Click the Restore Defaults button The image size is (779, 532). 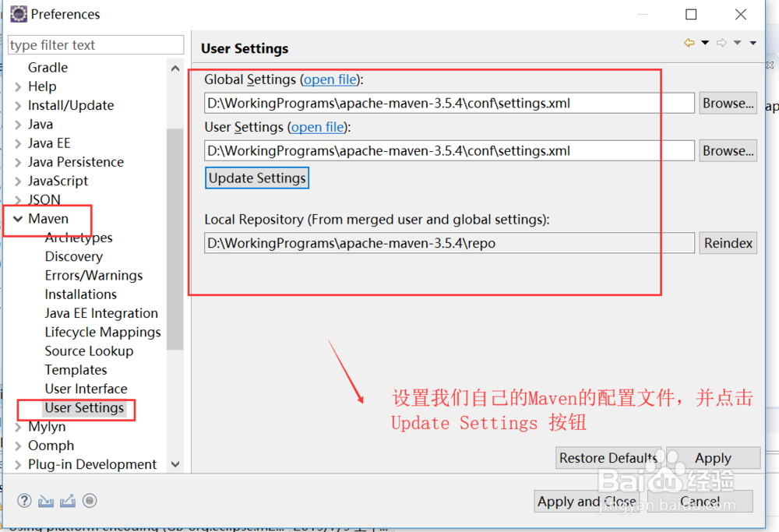(608, 457)
